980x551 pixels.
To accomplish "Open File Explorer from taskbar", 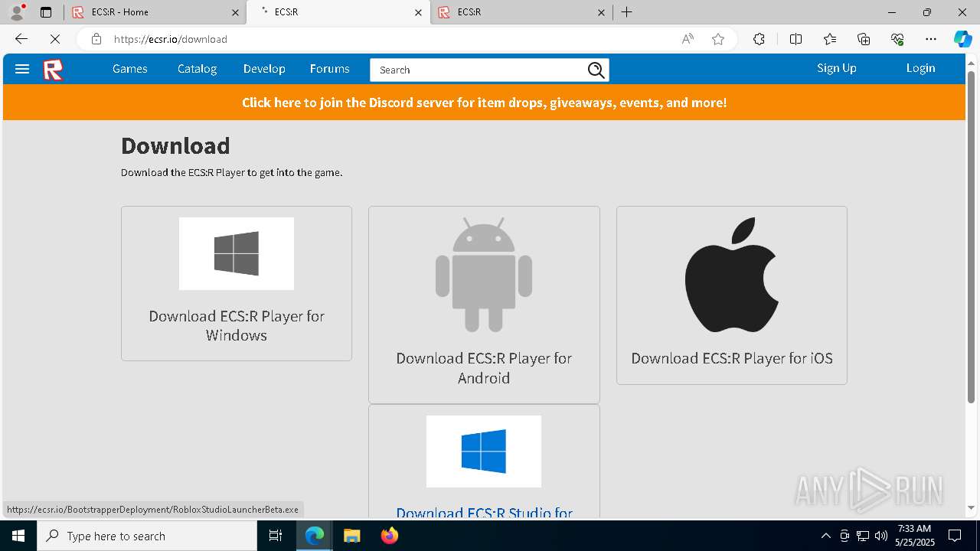I will point(351,536).
